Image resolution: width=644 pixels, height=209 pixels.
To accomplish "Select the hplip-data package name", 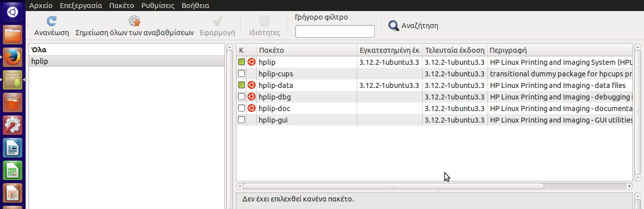I will [276, 85].
